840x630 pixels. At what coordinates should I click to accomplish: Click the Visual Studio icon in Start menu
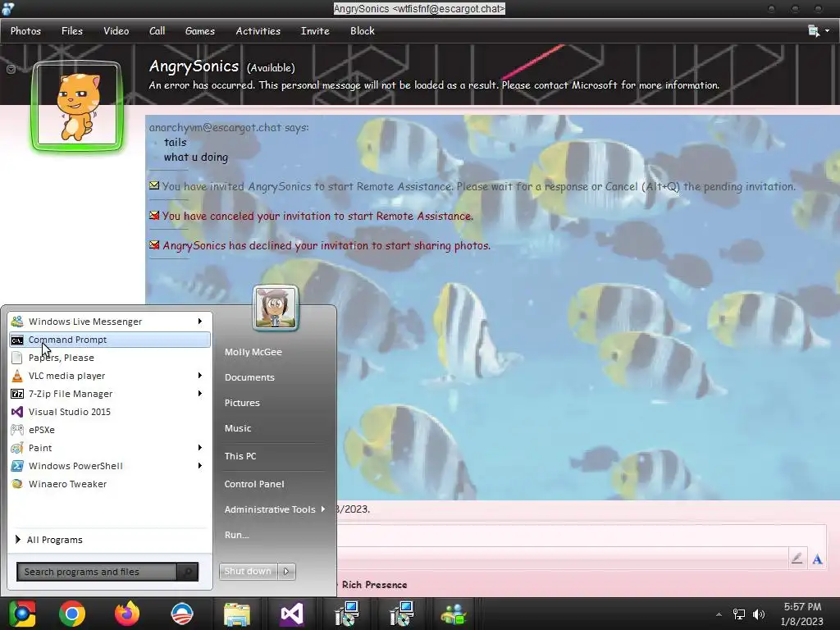point(17,412)
